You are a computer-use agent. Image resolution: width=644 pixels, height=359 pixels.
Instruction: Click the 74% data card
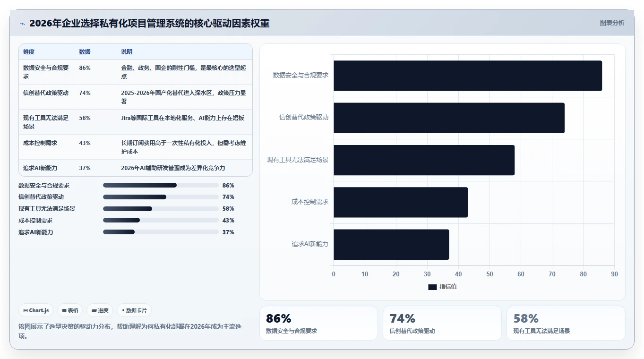pos(442,323)
